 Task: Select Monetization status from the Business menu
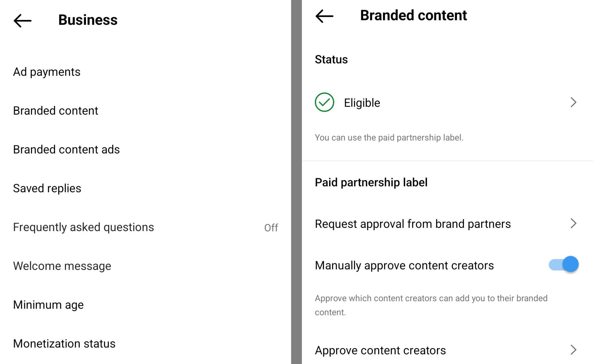[x=64, y=343]
